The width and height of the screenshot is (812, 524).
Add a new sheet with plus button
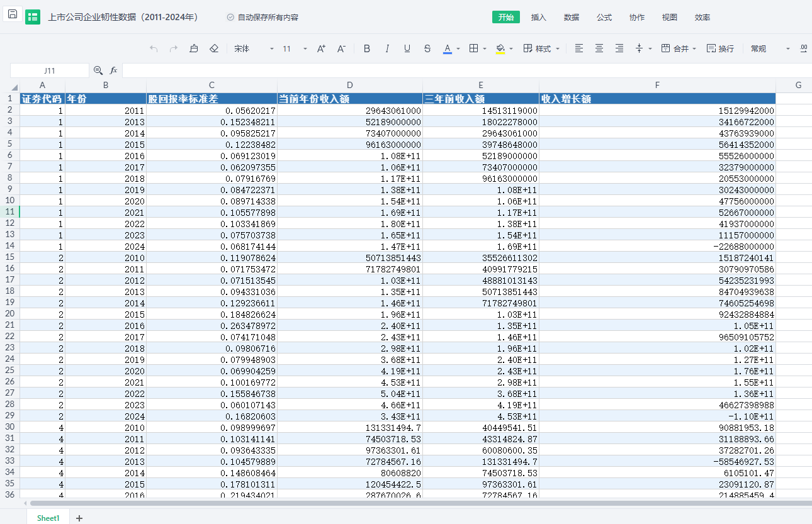pyautogui.click(x=79, y=518)
